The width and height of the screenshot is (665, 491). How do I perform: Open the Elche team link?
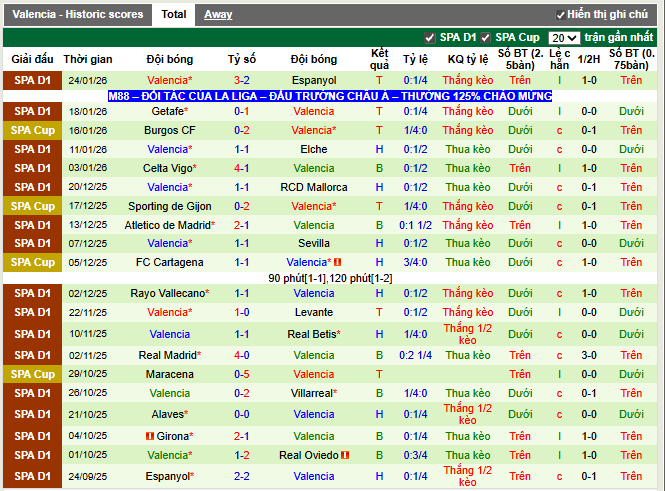pos(314,149)
